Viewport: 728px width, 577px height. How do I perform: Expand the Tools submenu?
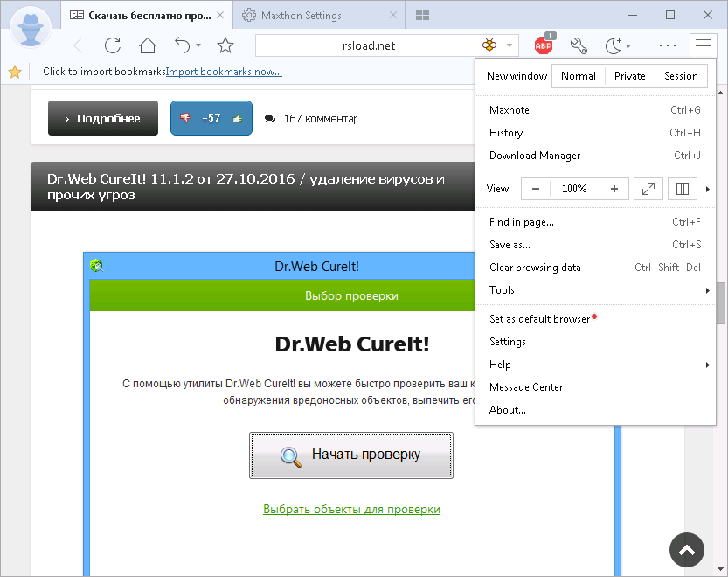pyautogui.click(x=595, y=290)
